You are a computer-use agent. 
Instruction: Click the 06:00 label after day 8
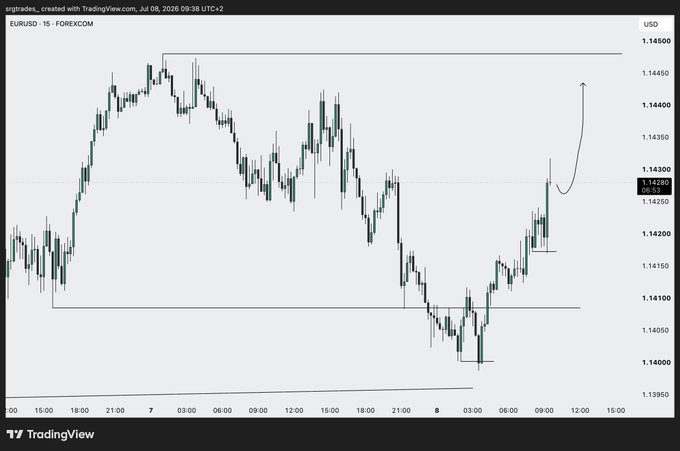[x=508, y=410]
